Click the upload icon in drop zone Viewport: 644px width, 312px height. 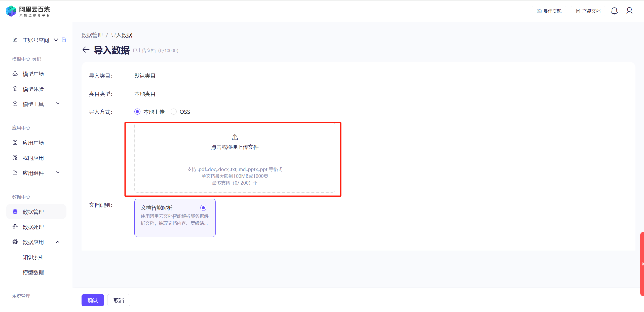coord(235,137)
